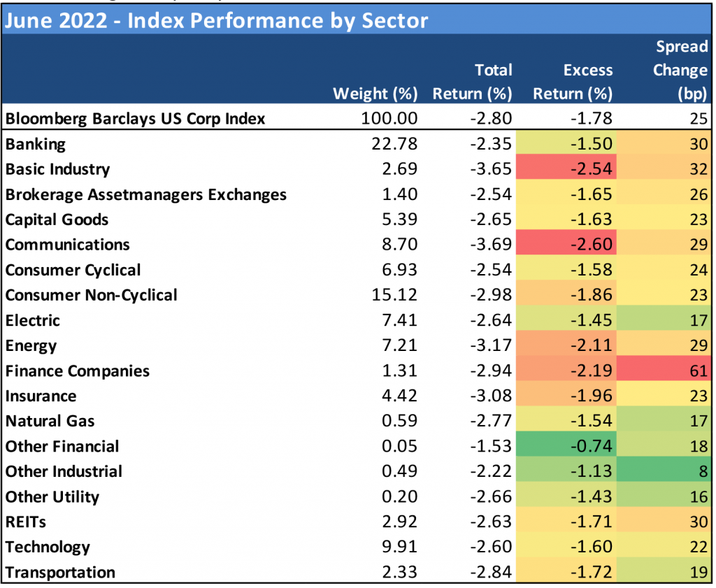Click the Brokerage Assetmanagers Exchanges label
The height and width of the screenshot is (588, 716).
tap(146, 194)
